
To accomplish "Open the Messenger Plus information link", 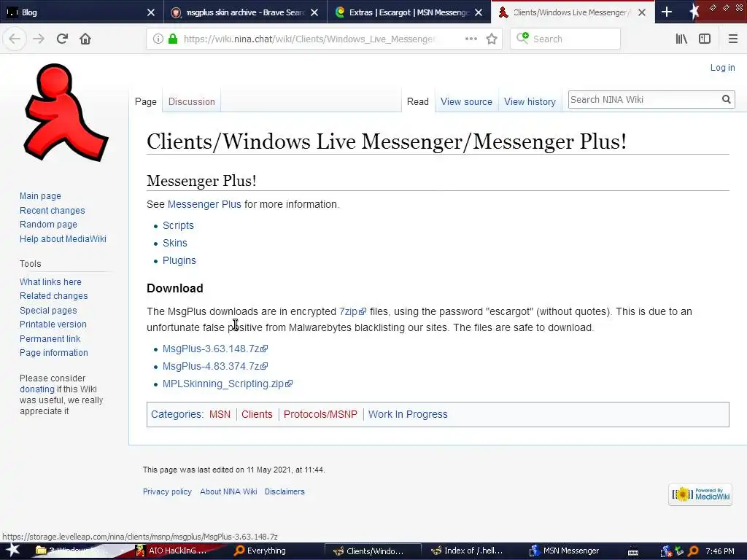I will pyautogui.click(x=204, y=204).
